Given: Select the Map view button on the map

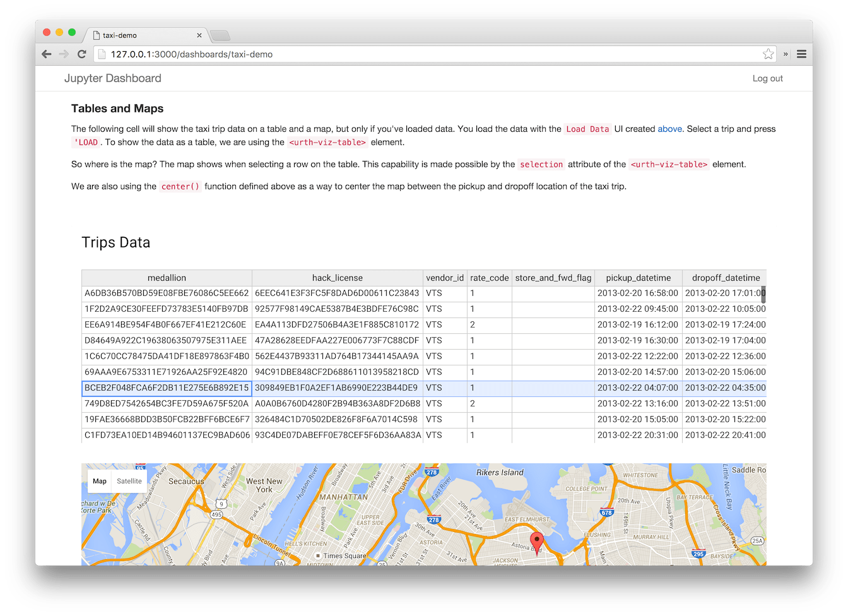Looking at the screenshot, I should pos(99,481).
